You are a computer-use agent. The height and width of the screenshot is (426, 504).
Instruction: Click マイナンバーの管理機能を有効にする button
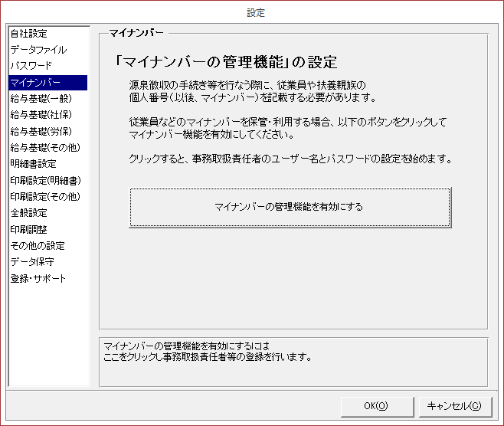(290, 208)
